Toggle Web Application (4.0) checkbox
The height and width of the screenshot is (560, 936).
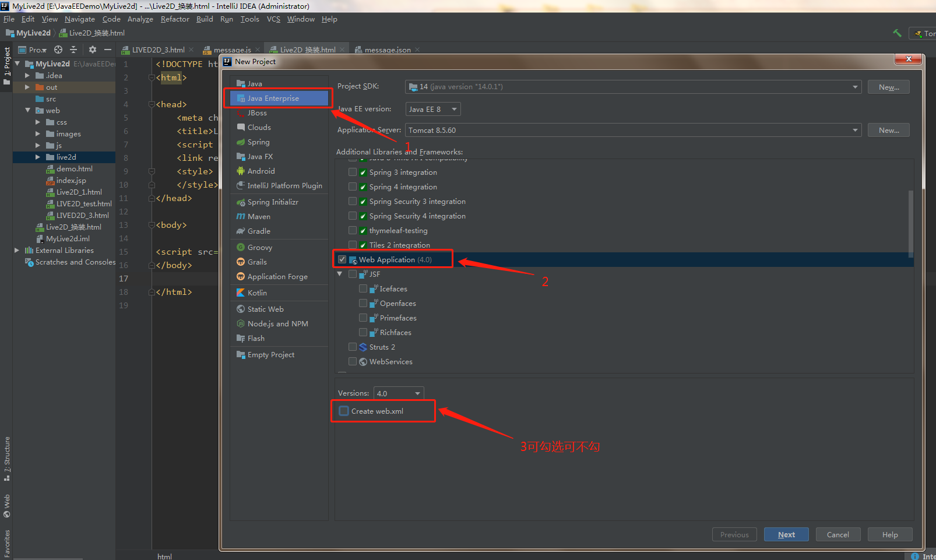(342, 260)
